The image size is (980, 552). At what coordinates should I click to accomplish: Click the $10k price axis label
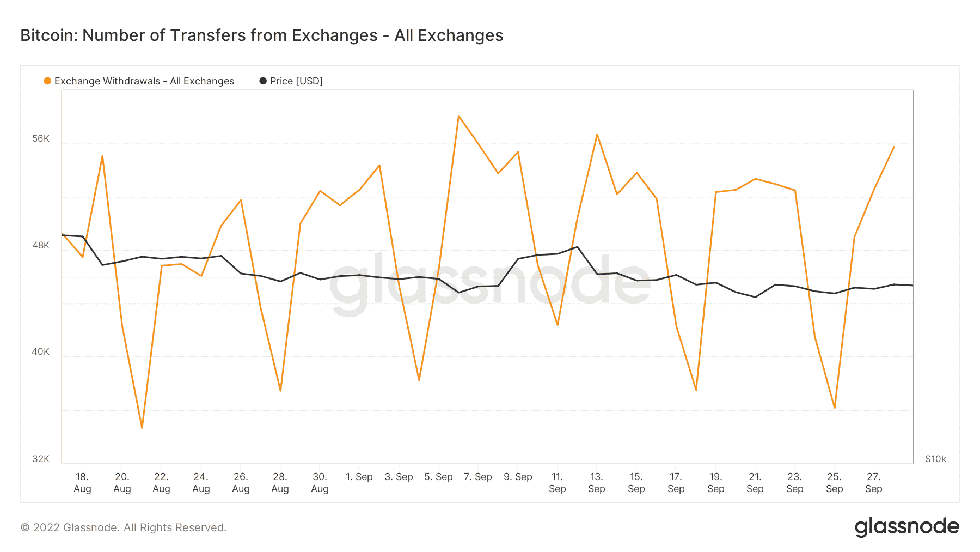tap(935, 459)
